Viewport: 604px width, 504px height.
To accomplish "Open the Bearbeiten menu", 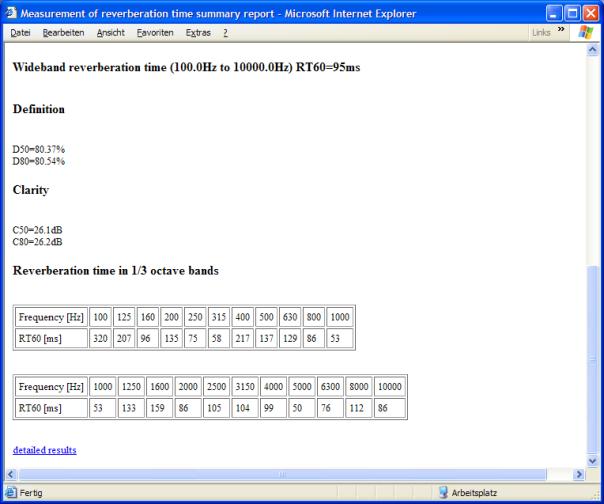I will [x=63, y=33].
